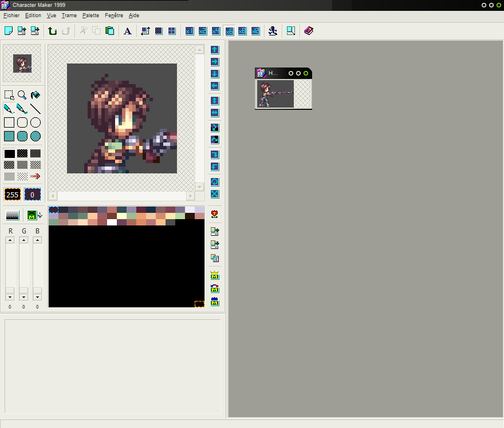Open the Palette menu
Viewport: 504px width, 428px height.
(x=90, y=15)
